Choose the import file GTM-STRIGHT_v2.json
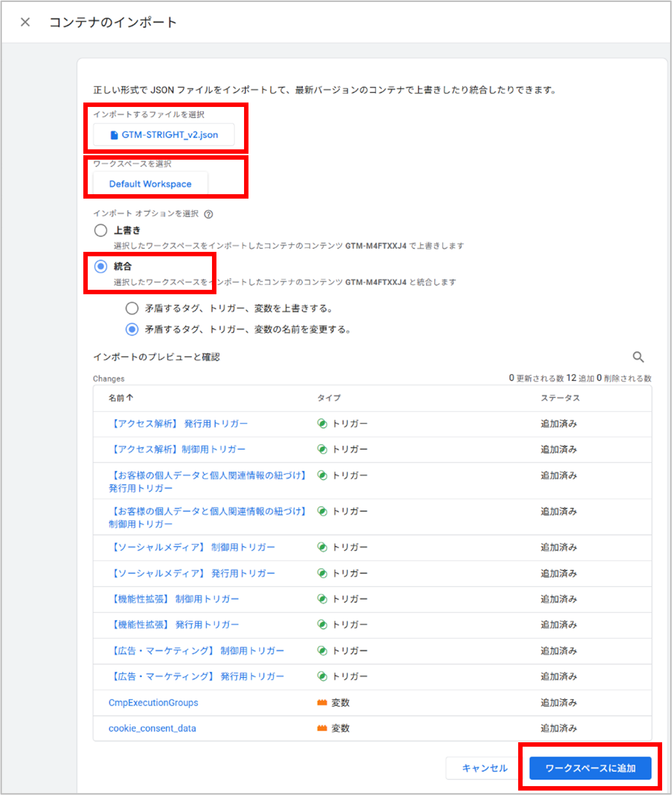The image size is (672, 795). pos(164,135)
